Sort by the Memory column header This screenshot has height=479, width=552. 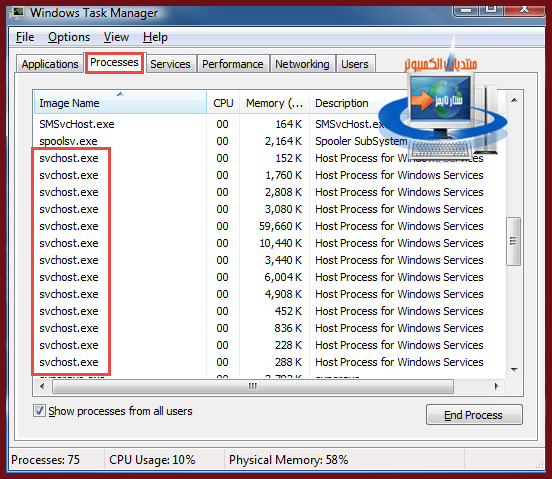coord(274,103)
